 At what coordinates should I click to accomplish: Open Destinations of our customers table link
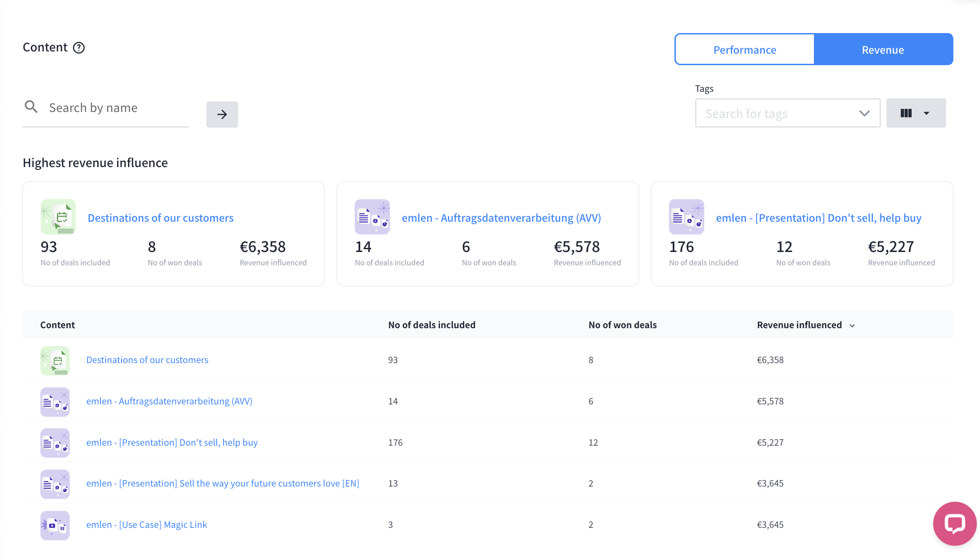coord(147,360)
